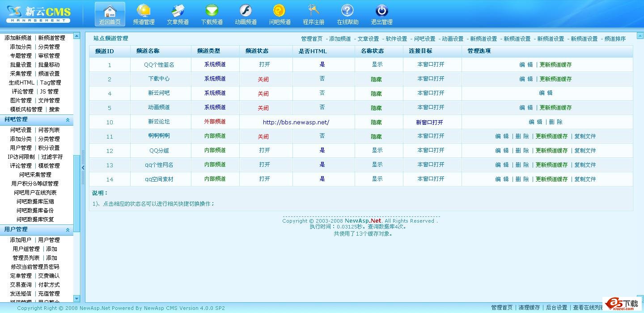Open 管理首页 in the top submenu
644x313 pixels.
[x=312, y=39]
